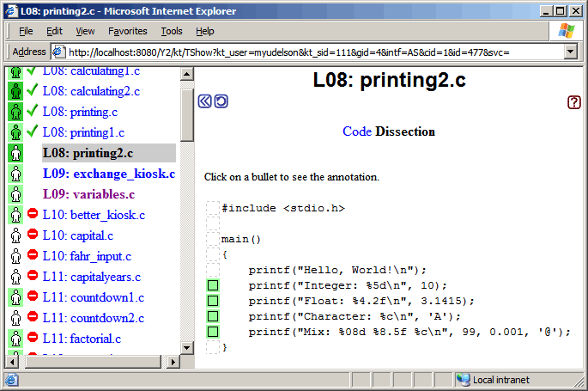Click green checkmark beside L08: printing1.c
The height and width of the screenshot is (391, 588).
(x=33, y=131)
